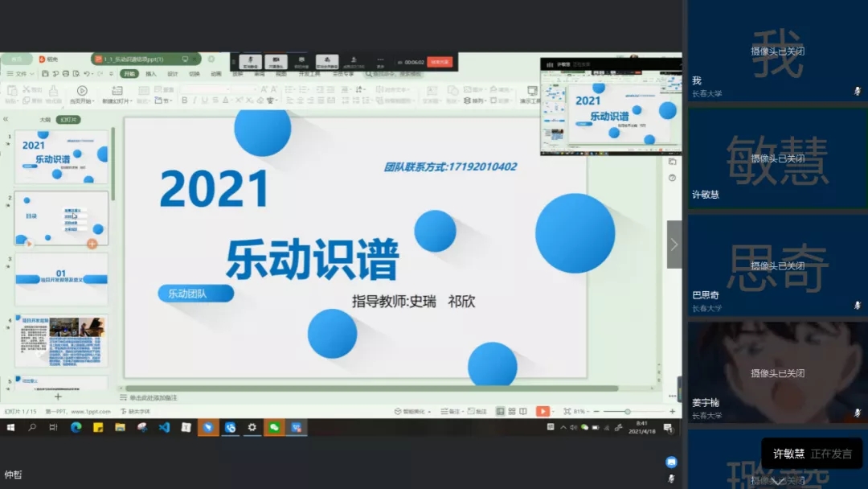Click the plus icon below the slide thumbnails
The width and height of the screenshot is (868, 489).
click(x=58, y=397)
